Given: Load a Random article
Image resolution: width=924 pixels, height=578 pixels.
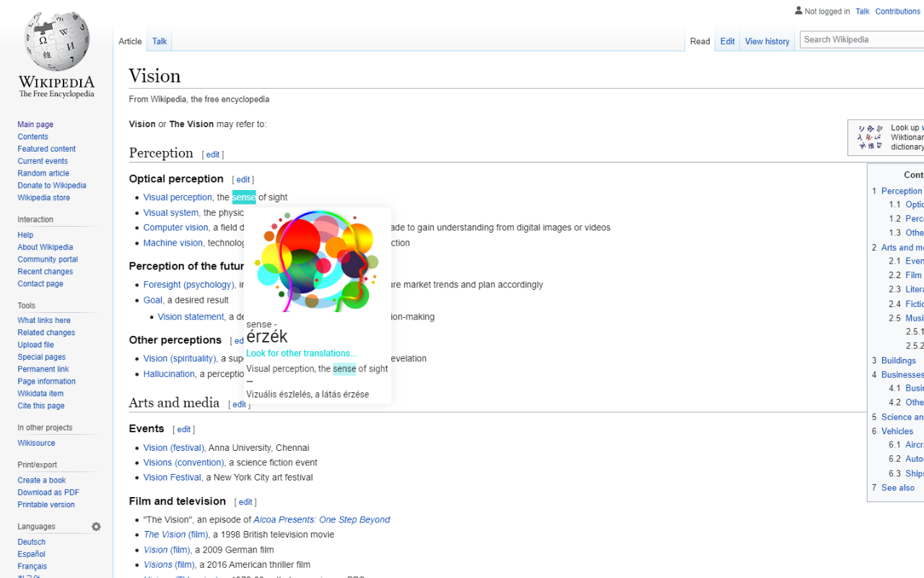Looking at the screenshot, I should pos(43,173).
